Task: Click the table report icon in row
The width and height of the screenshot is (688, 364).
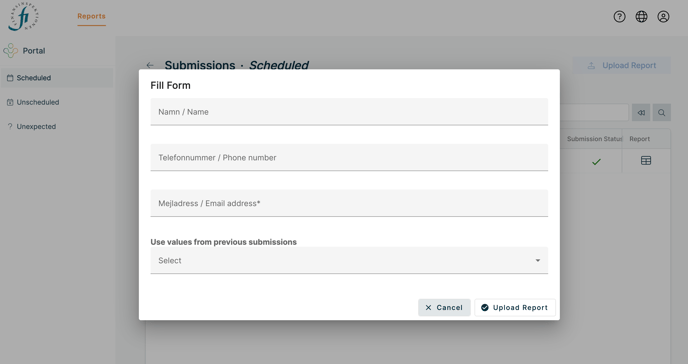Action: click(645, 161)
